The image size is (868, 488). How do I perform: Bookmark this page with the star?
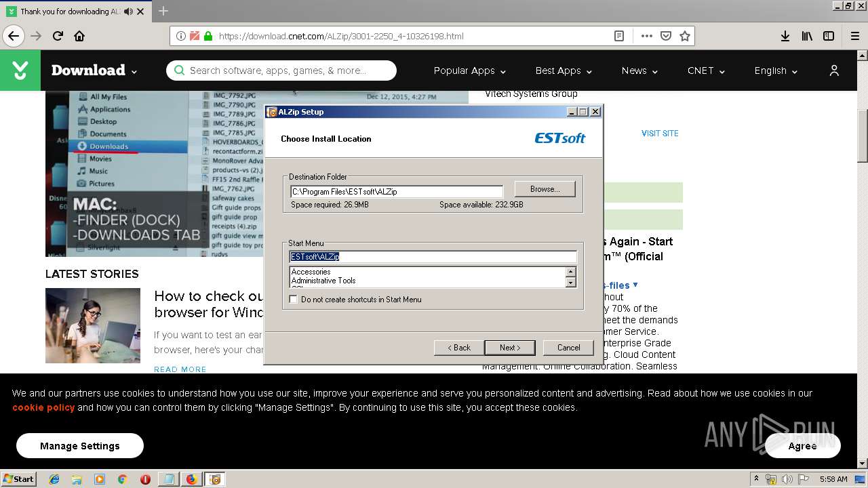click(685, 36)
